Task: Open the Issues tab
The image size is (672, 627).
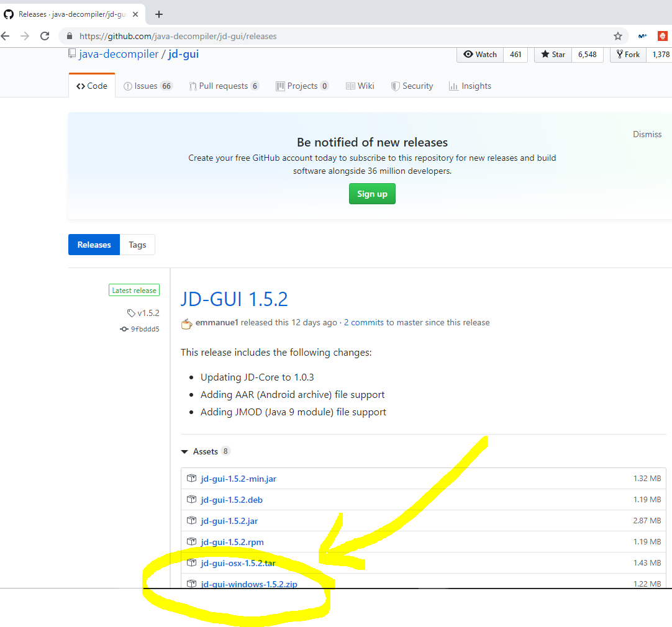Action: (147, 86)
